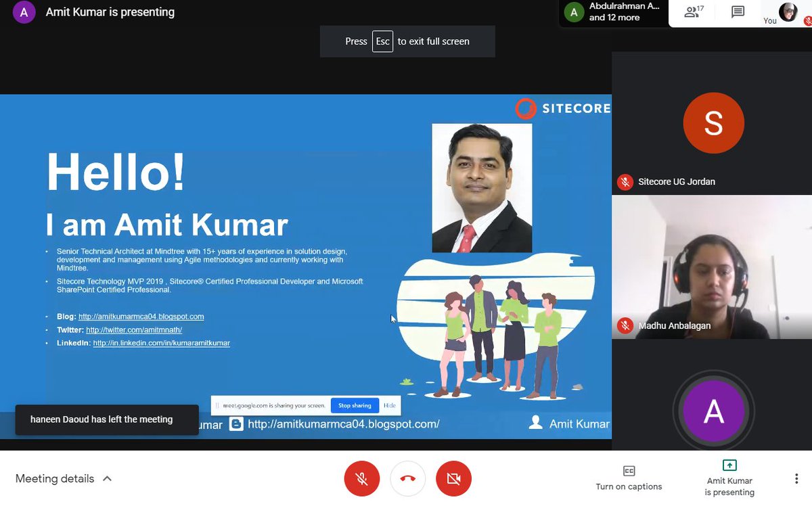
Task: Open the amitkumarmca04.blogspot.com blog link
Action: pos(141,317)
